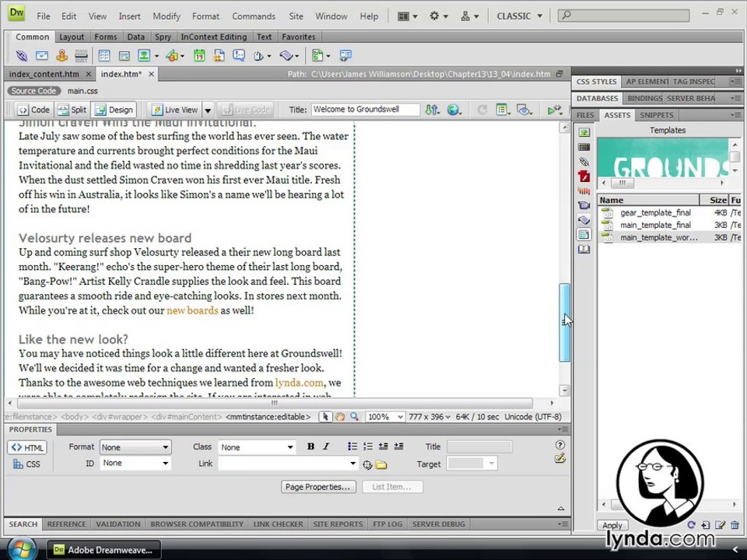Insert a Table

click(x=103, y=56)
